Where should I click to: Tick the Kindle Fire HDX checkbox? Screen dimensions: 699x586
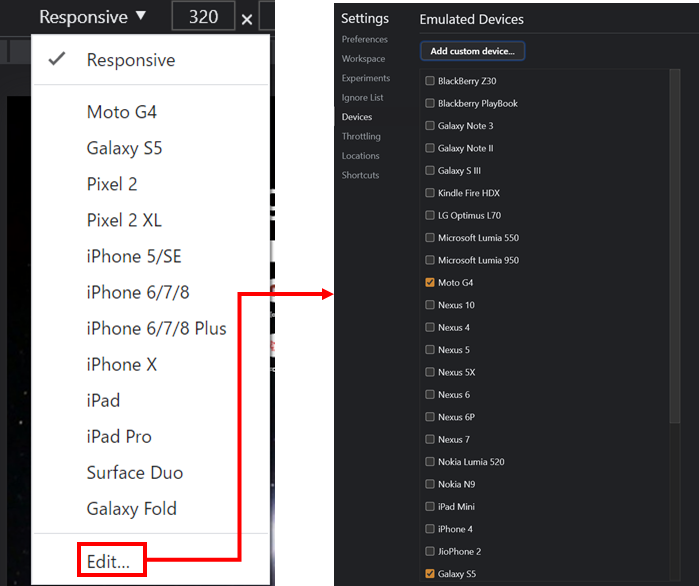tap(430, 193)
